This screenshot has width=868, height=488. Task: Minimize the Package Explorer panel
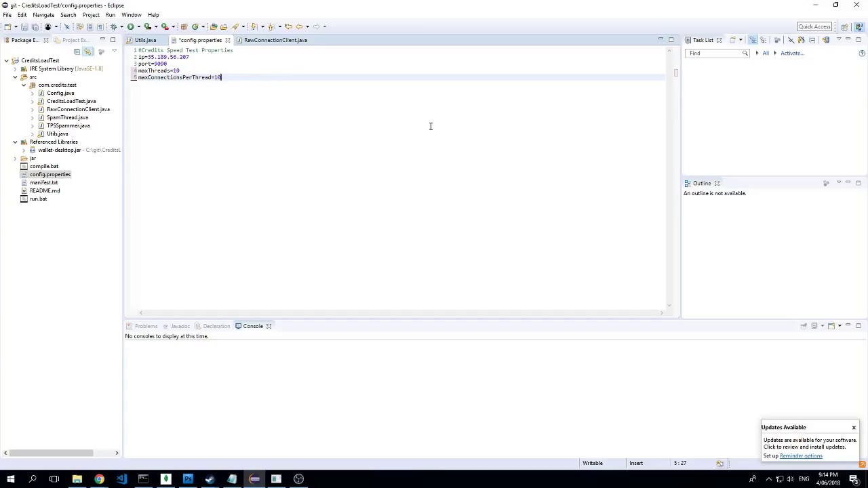[102, 40]
